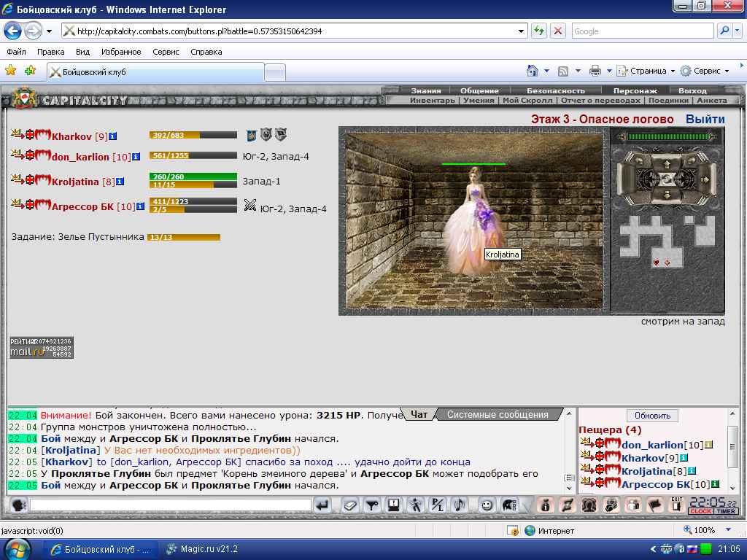747x560 pixels.
Task: Open the dropdown arrow next to the Home icon
Action: pyautogui.click(x=546, y=71)
